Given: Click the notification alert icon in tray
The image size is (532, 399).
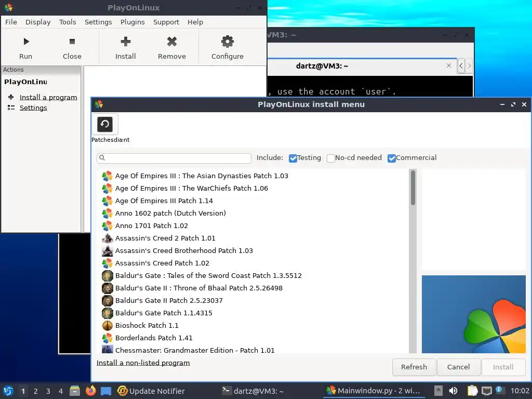Looking at the screenshot, I should [x=499, y=390].
